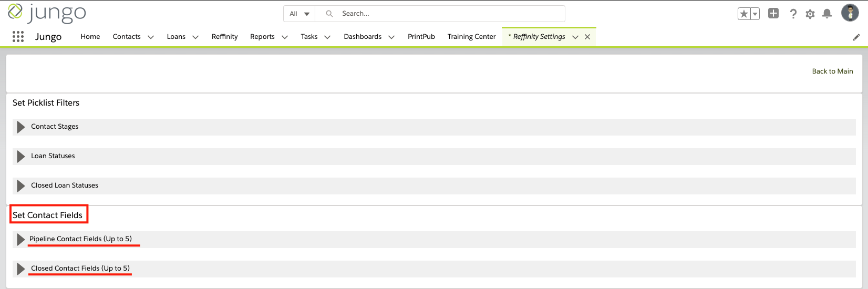Expand the Closed Loan Statuses section
This screenshot has width=868, height=289.
click(x=21, y=186)
